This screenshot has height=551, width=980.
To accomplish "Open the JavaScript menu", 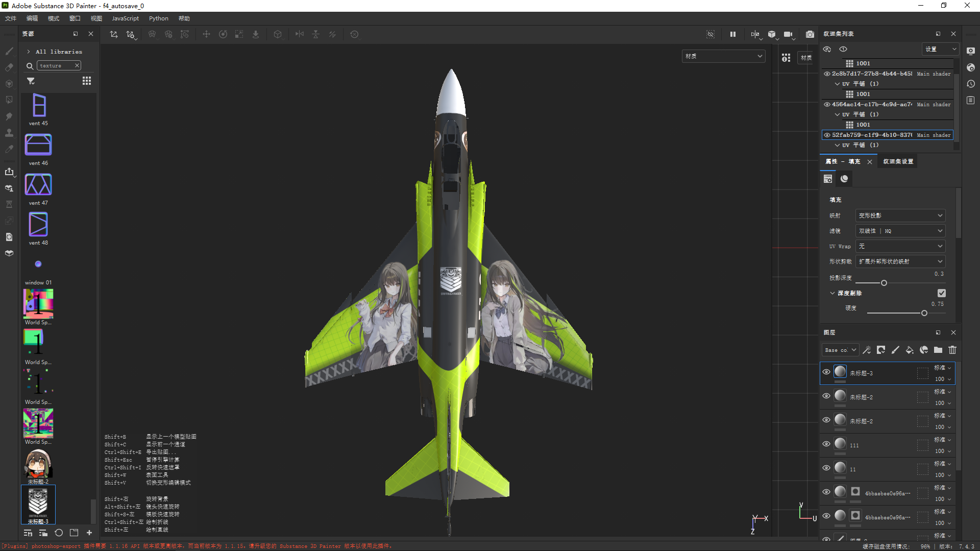I will point(125,18).
